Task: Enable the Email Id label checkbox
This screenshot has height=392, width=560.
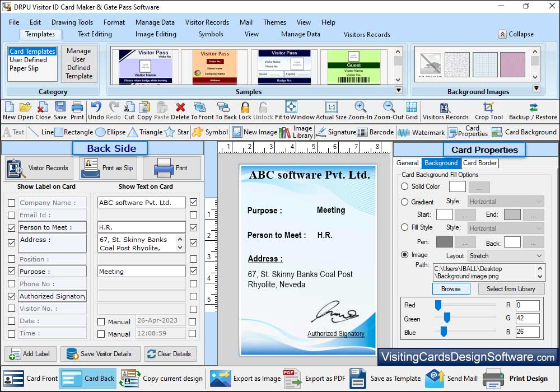Action: coord(11,215)
